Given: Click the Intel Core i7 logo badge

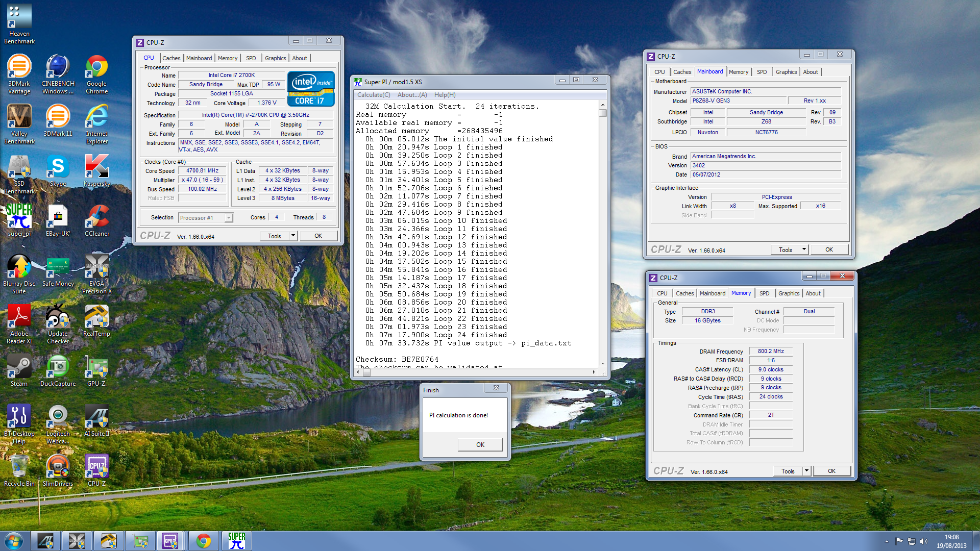Looking at the screenshot, I should coord(311,88).
